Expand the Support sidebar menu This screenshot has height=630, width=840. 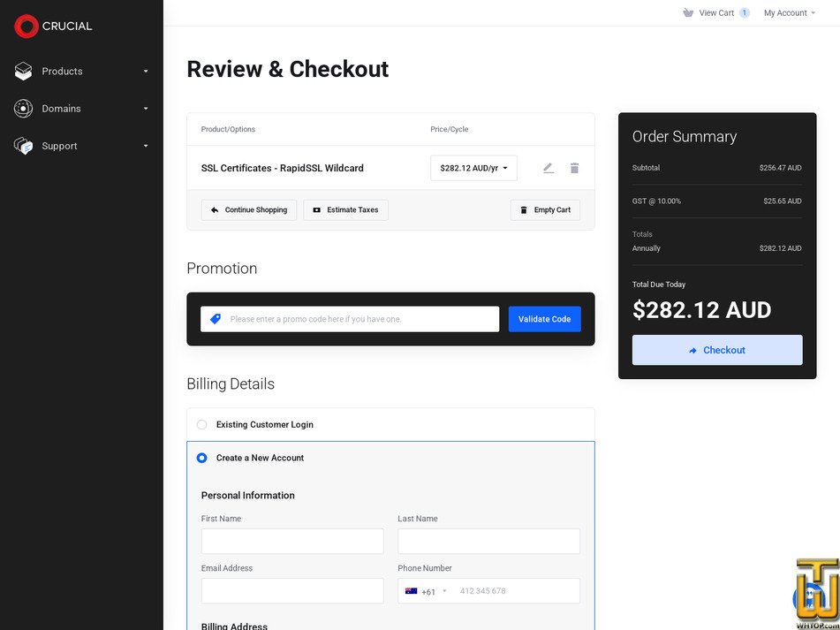tap(81, 146)
